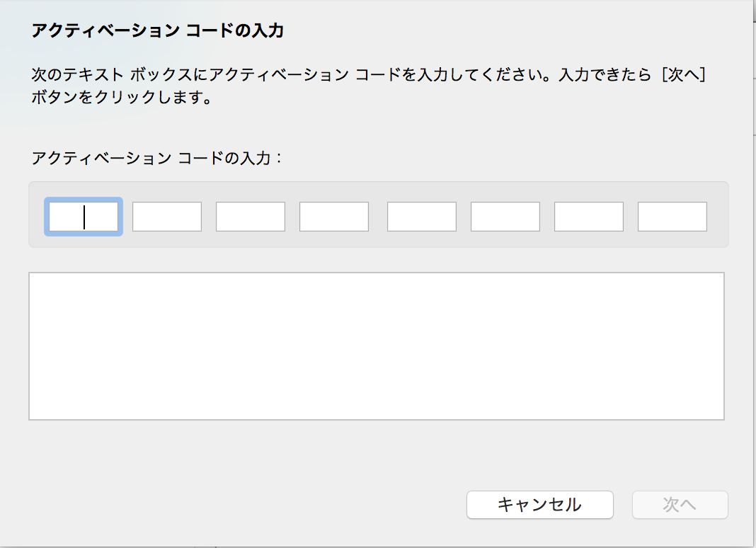
Task: Click the bold アクティベーション コードの入力 heading
Action: 158,30
